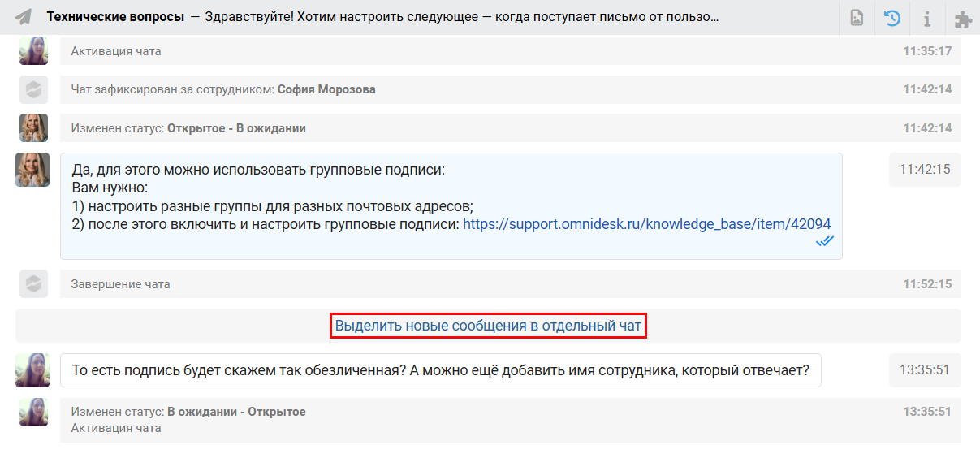Click '1) настроить разные группы' line
The image size is (980, 458).
(272, 205)
